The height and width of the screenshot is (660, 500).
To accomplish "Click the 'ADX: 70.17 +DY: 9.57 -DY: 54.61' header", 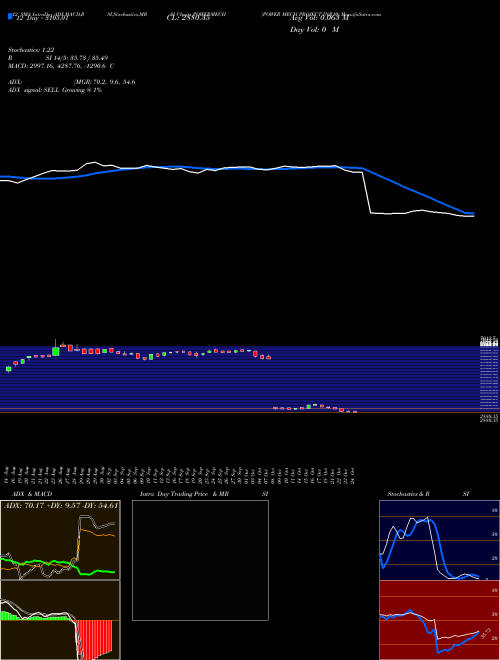I will 61,505.
